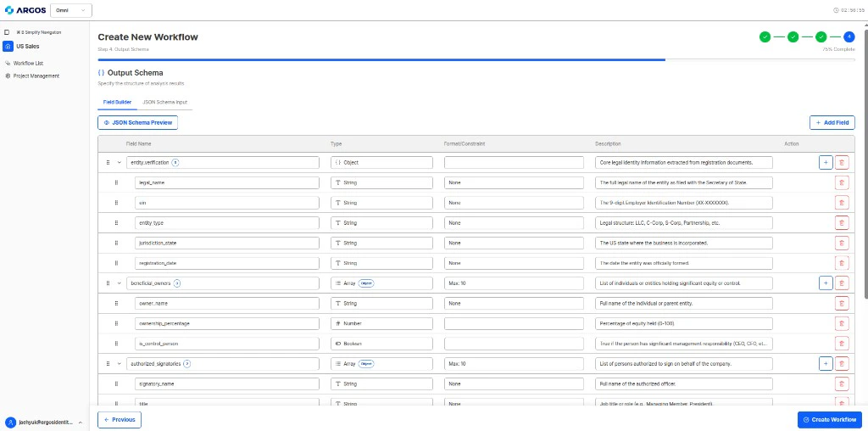This screenshot has width=868, height=431.
Task: Delete the ein field
Action: click(842, 203)
